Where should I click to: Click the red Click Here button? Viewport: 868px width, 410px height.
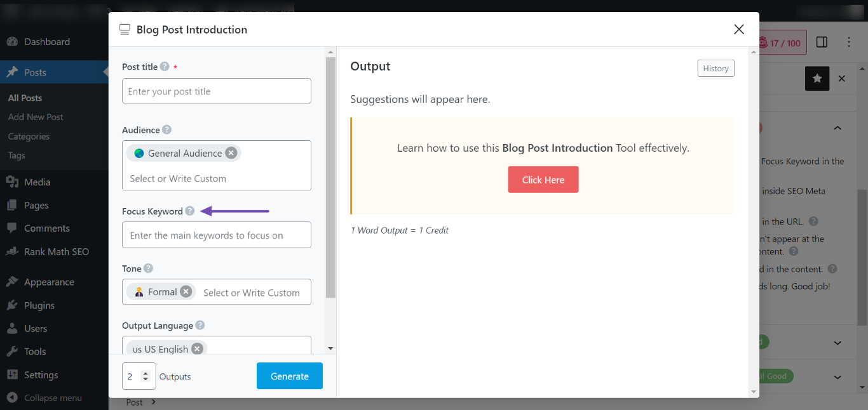tap(543, 180)
